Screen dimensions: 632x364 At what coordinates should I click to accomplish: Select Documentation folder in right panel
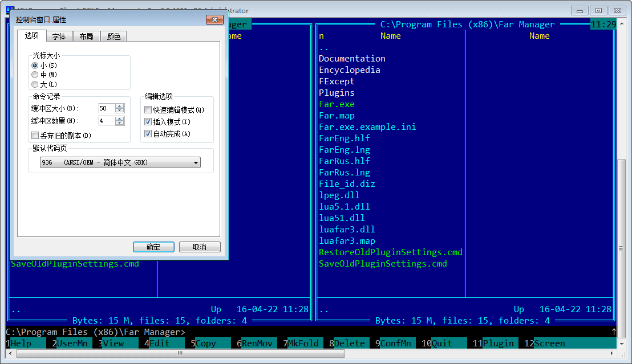[x=352, y=59]
